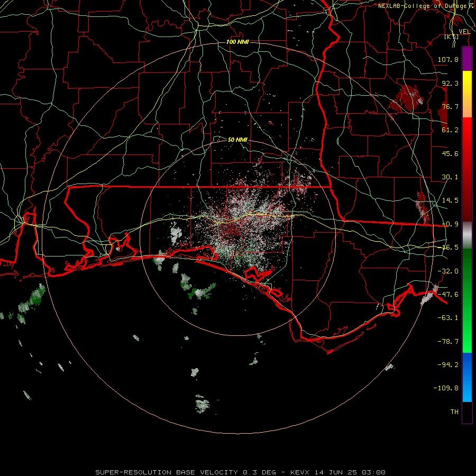Image resolution: width=476 pixels, height=476 pixels.
Task: Select the 61.2 velocity scale value
Action: click(x=450, y=130)
